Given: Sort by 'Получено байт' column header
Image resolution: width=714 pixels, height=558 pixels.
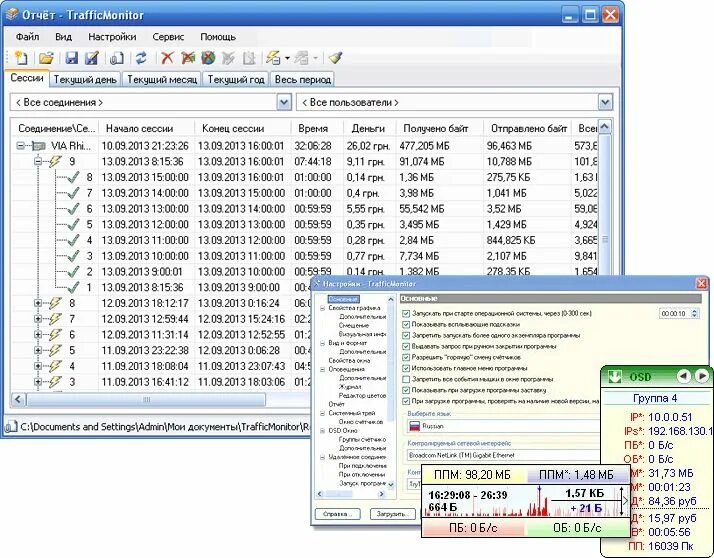Looking at the screenshot, I should pyautogui.click(x=439, y=128).
